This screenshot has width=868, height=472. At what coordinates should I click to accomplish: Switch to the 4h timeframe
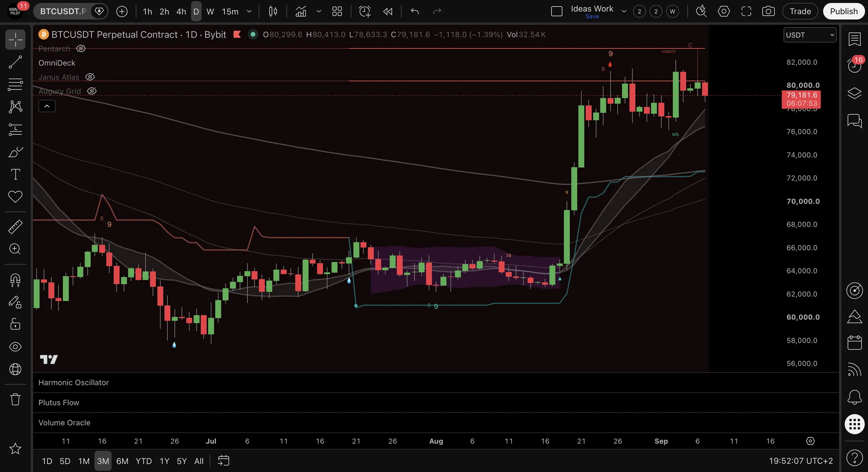pos(181,12)
